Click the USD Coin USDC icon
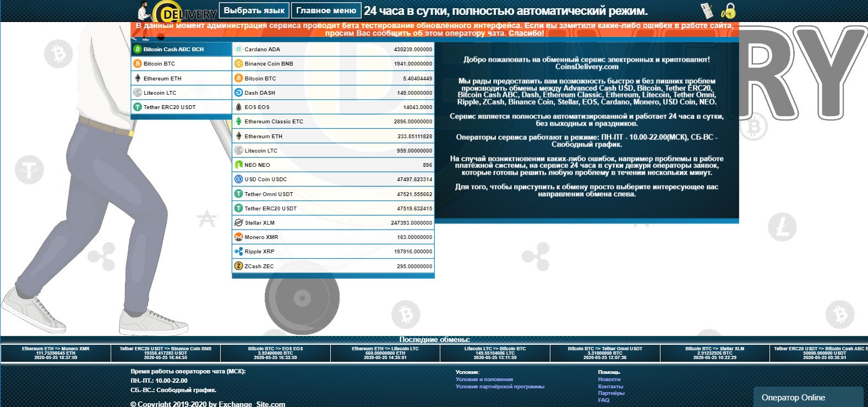The height and width of the screenshot is (407, 868). click(238, 179)
